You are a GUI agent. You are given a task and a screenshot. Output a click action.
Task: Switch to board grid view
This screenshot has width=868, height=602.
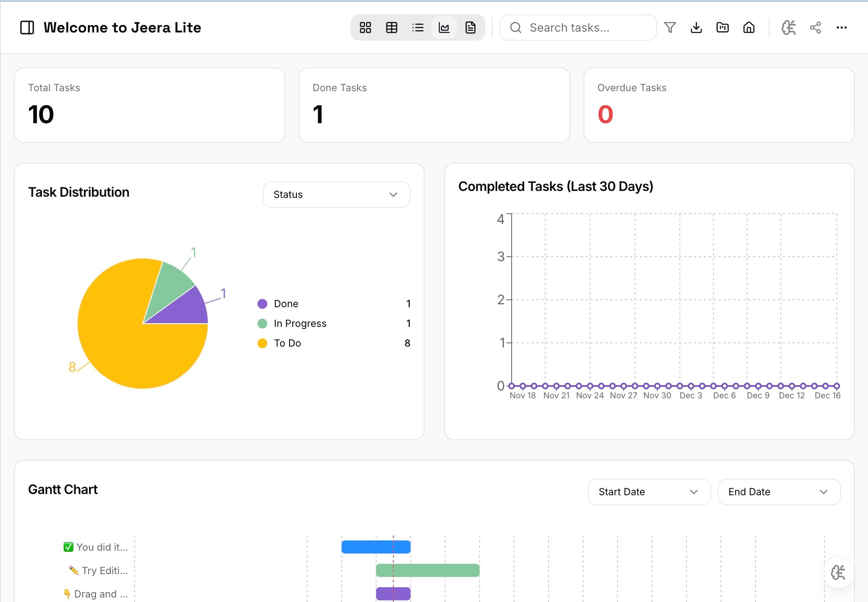[365, 28]
